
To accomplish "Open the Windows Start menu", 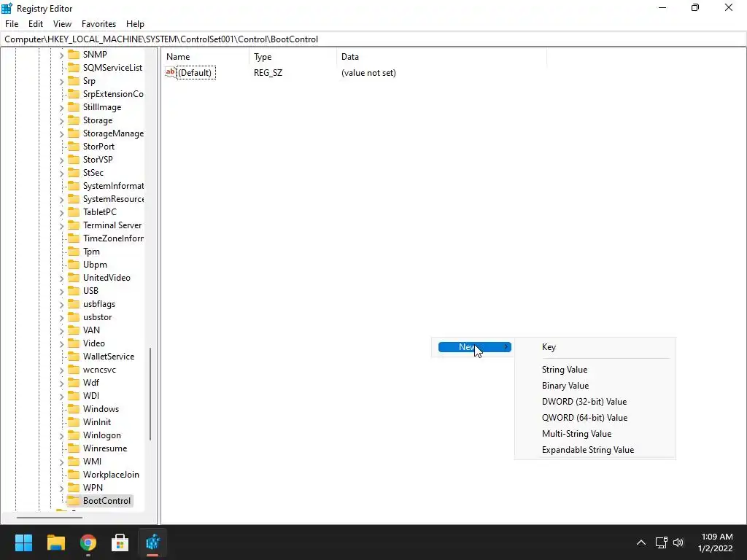I will (x=23, y=542).
